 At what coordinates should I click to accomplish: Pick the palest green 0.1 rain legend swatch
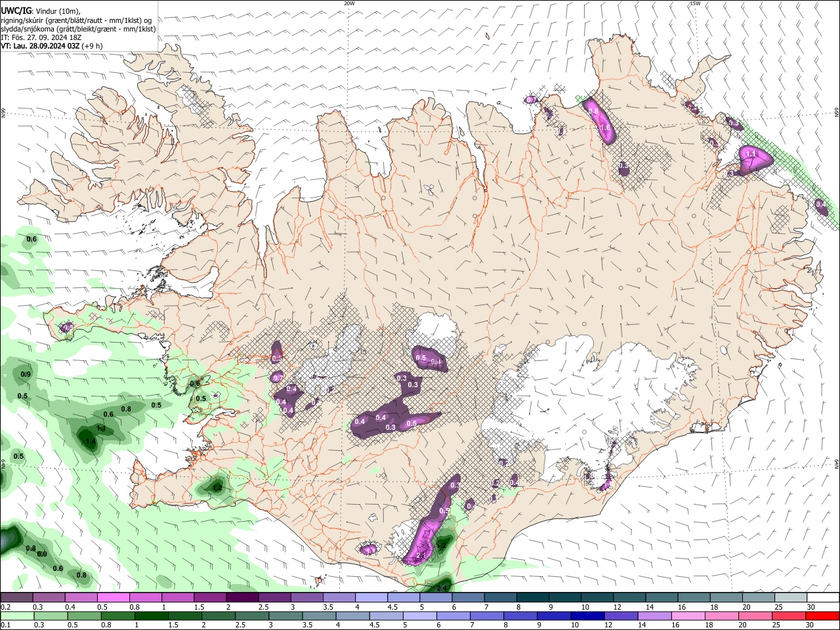pyautogui.click(x=17, y=616)
